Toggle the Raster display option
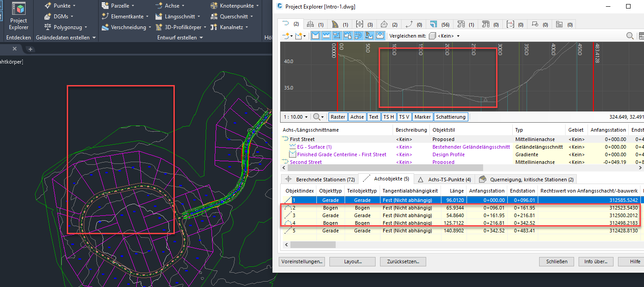 tap(338, 117)
